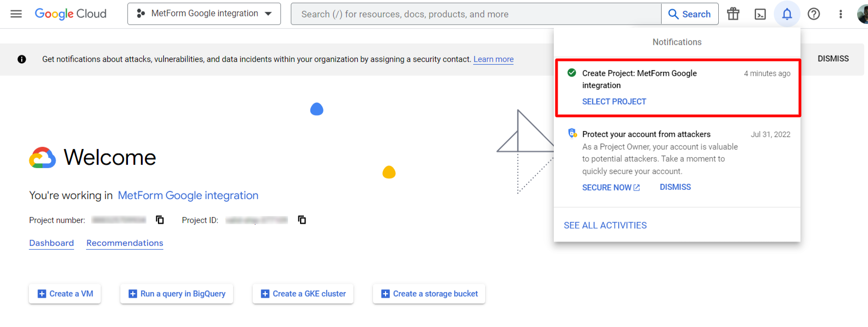Click the account protection shield icon
The height and width of the screenshot is (327, 868).
click(572, 133)
